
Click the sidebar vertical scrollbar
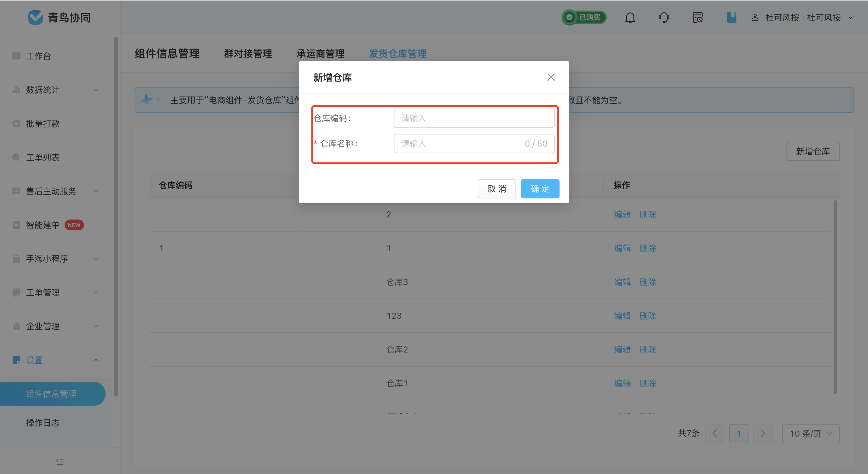[116, 216]
